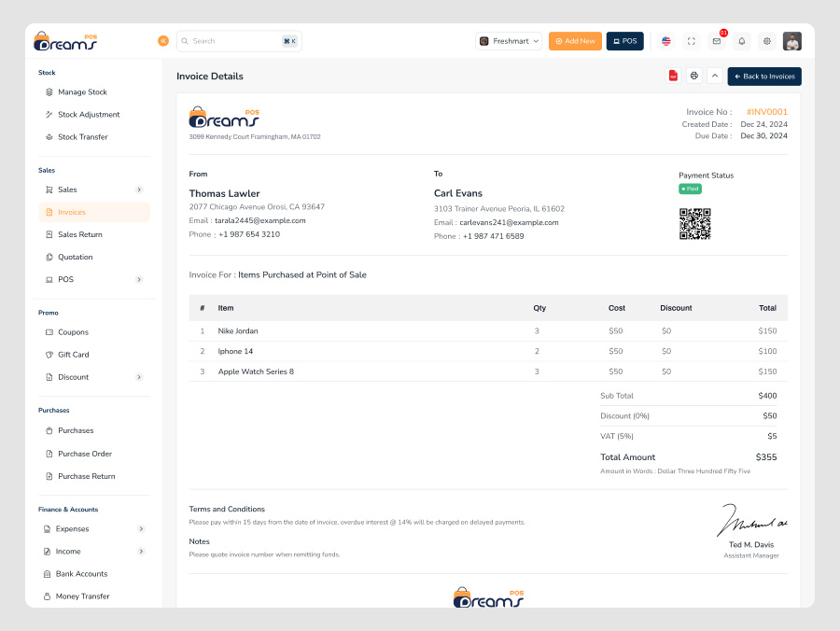Expand Discount submenu chevron

tap(139, 377)
